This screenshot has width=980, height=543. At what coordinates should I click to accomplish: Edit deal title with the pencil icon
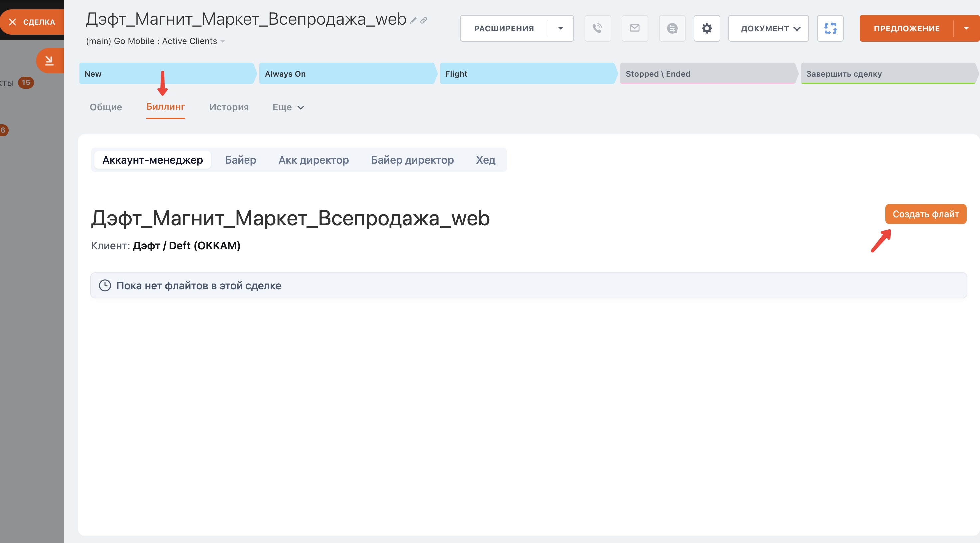[413, 21]
